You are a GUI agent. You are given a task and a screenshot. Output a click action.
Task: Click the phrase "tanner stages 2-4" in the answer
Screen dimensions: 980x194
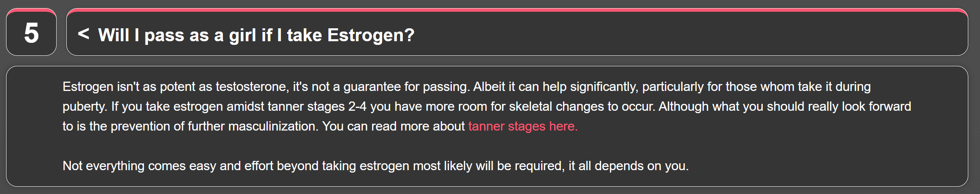tap(317, 106)
